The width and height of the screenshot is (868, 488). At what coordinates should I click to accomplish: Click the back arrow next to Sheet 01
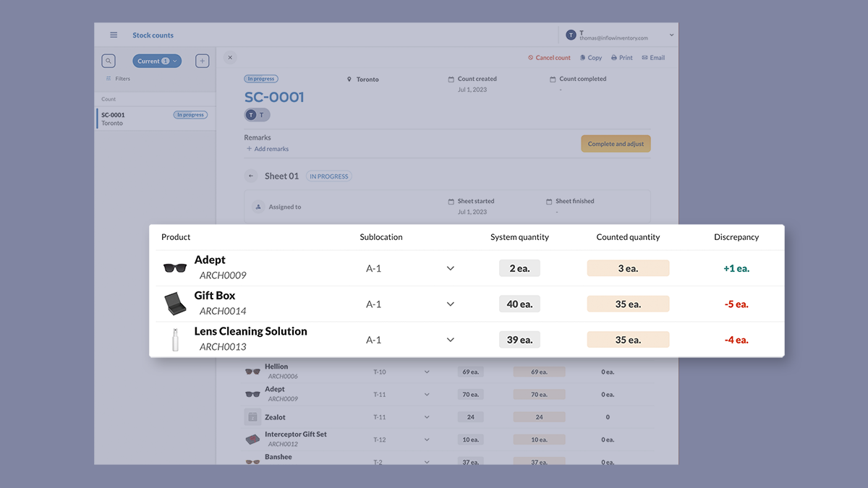[x=251, y=176]
